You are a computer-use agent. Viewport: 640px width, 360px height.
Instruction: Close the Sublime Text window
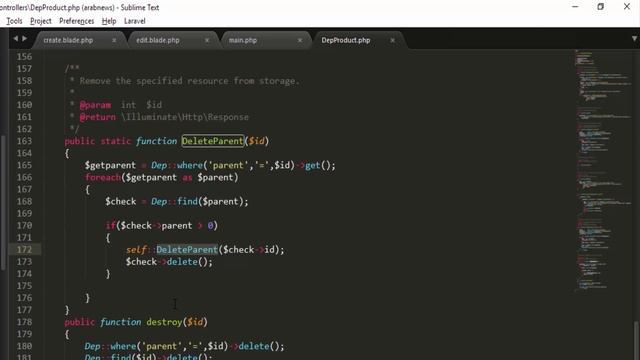click(x=627, y=7)
